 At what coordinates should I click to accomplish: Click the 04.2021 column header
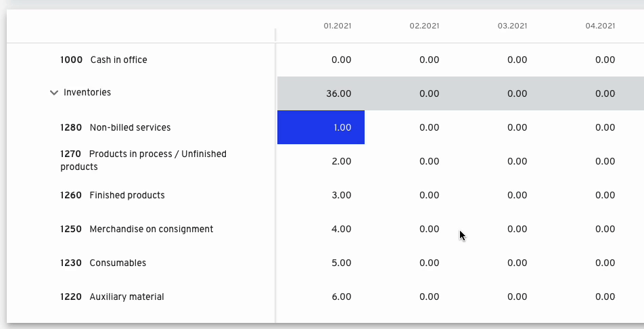click(x=600, y=26)
